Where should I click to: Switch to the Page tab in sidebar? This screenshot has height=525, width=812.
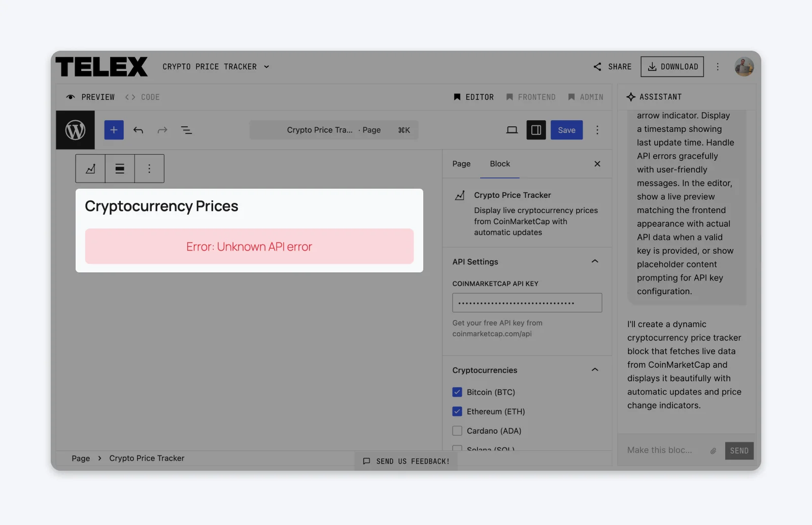(461, 163)
